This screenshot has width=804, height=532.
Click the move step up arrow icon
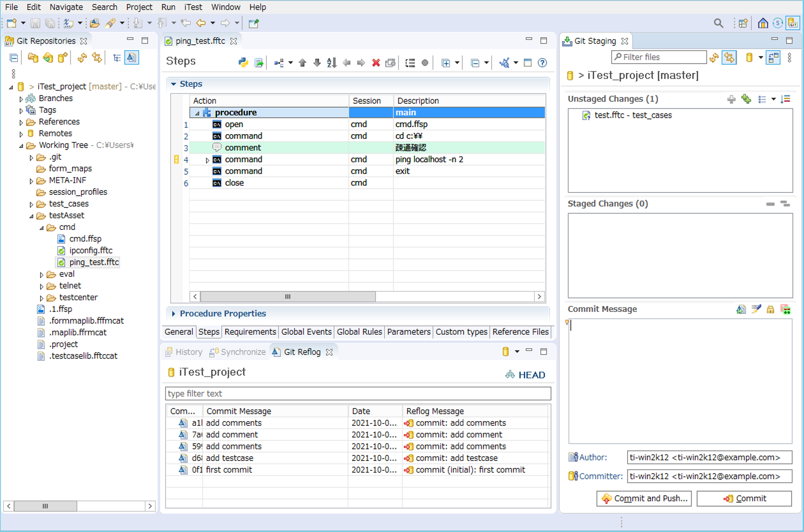[302, 63]
